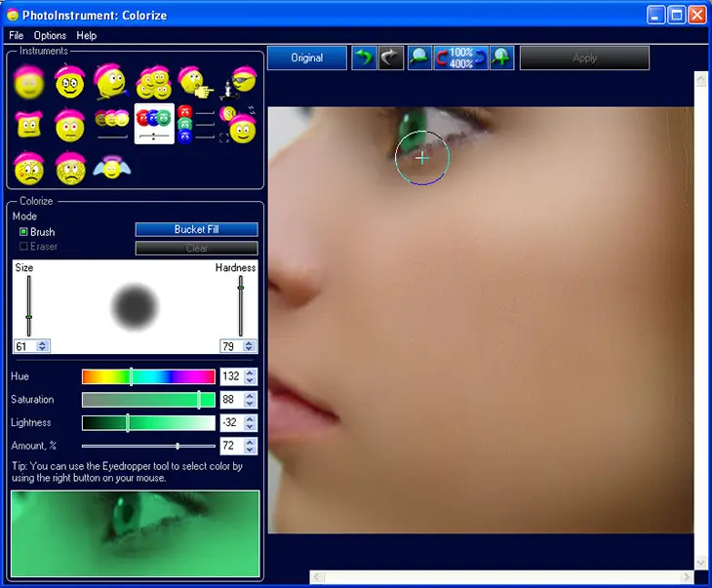Click the Hue value field 132
The width and height of the screenshot is (712, 588).
coord(232,376)
